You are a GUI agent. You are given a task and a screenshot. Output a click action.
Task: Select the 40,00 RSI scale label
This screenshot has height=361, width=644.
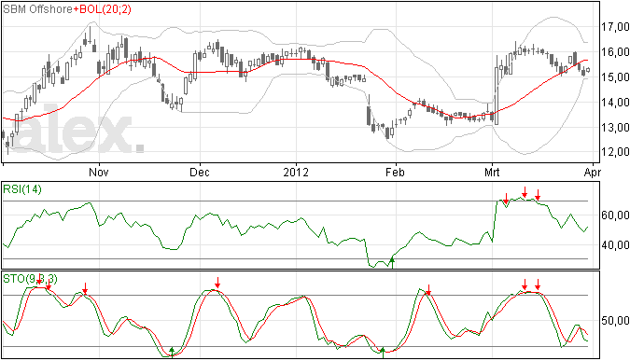click(x=615, y=245)
